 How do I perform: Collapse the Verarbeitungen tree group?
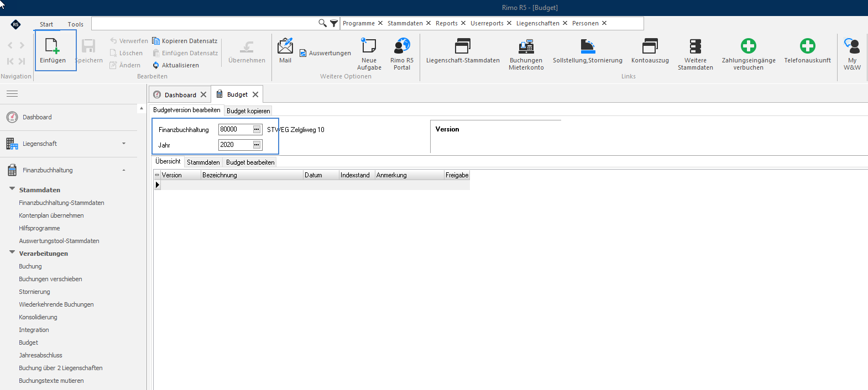click(x=12, y=252)
